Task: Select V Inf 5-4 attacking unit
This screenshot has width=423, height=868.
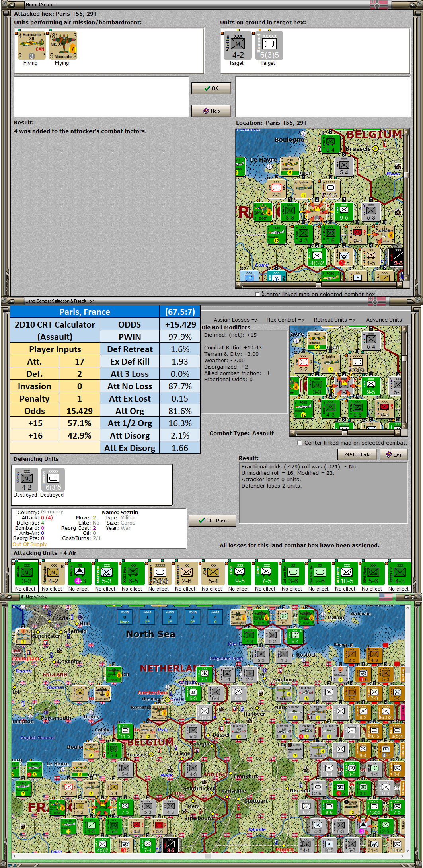Action: point(213,573)
